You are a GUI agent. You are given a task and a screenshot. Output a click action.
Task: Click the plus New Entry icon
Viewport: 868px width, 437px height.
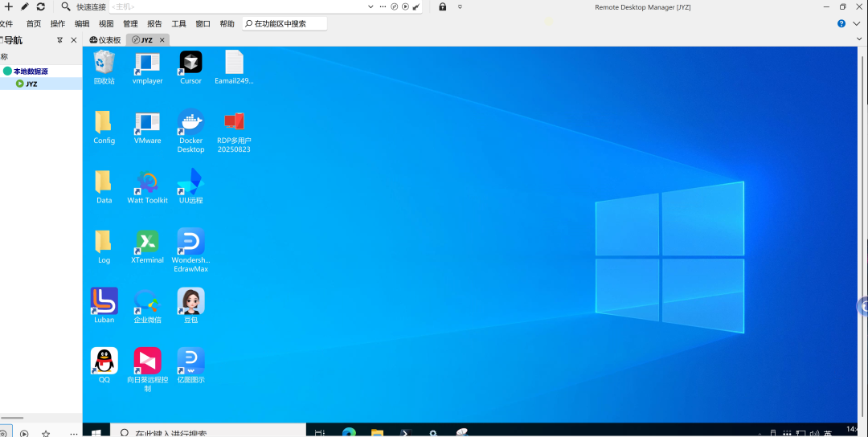[x=8, y=6]
